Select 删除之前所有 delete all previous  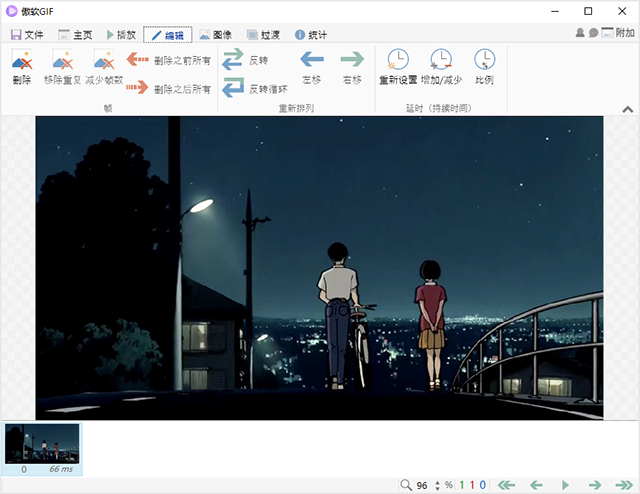[169, 60]
